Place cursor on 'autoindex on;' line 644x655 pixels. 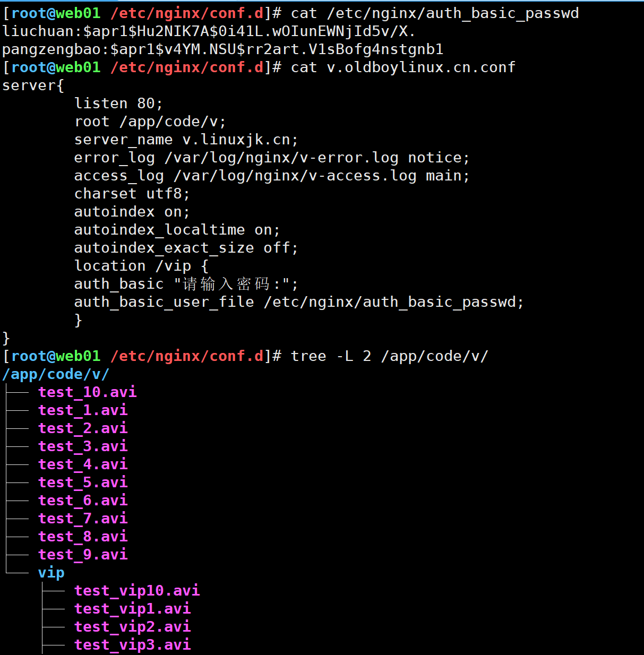[132, 212]
